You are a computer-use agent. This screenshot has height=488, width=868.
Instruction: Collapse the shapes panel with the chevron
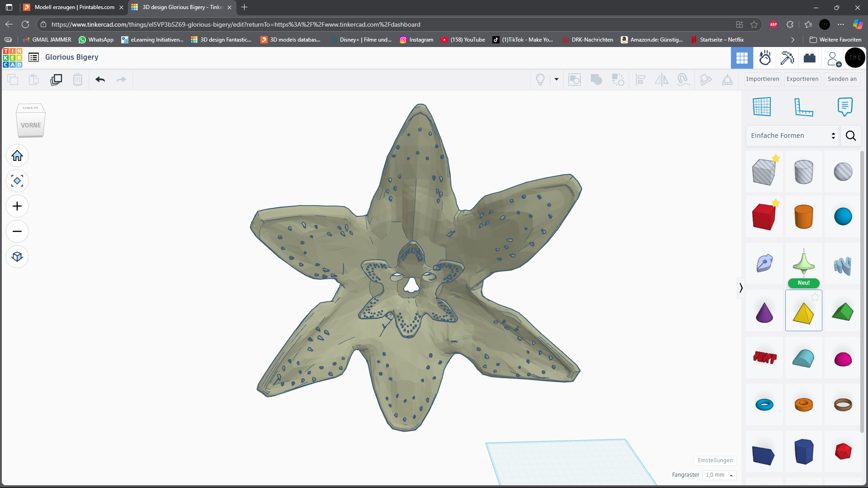(x=741, y=288)
